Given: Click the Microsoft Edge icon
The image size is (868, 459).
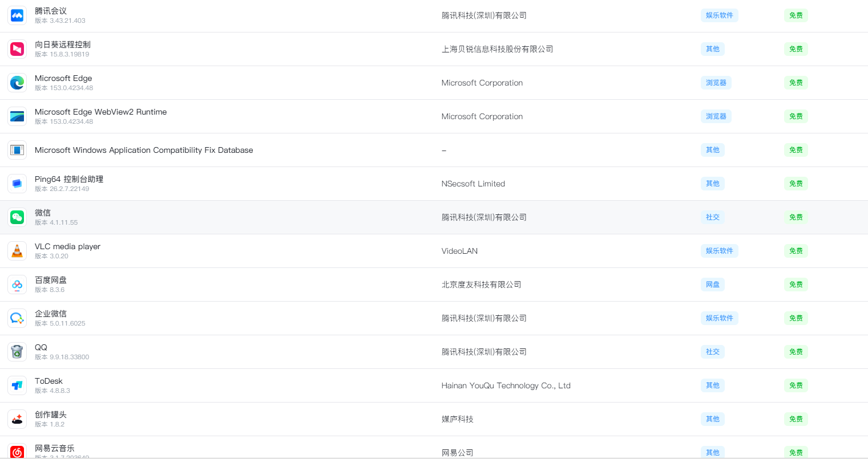Looking at the screenshot, I should click(17, 83).
